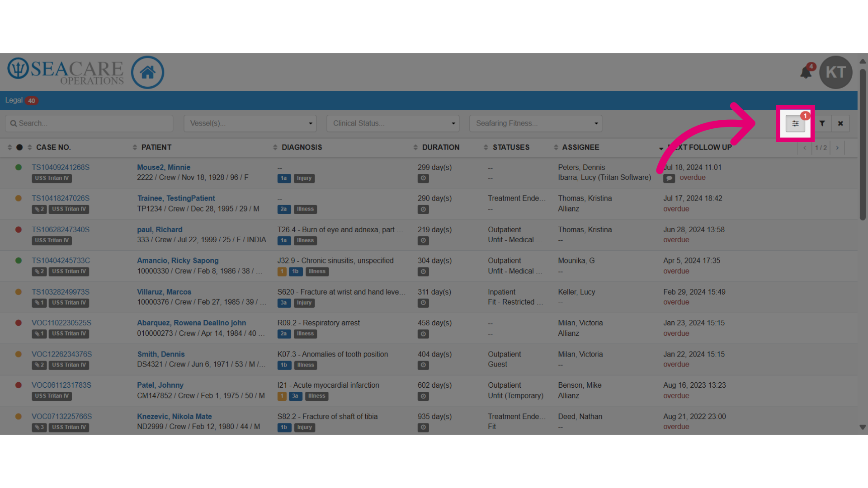The width and height of the screenshot is (868, 488).
Task: Click the SeaCare Operations logo
Action: (66, 71)
